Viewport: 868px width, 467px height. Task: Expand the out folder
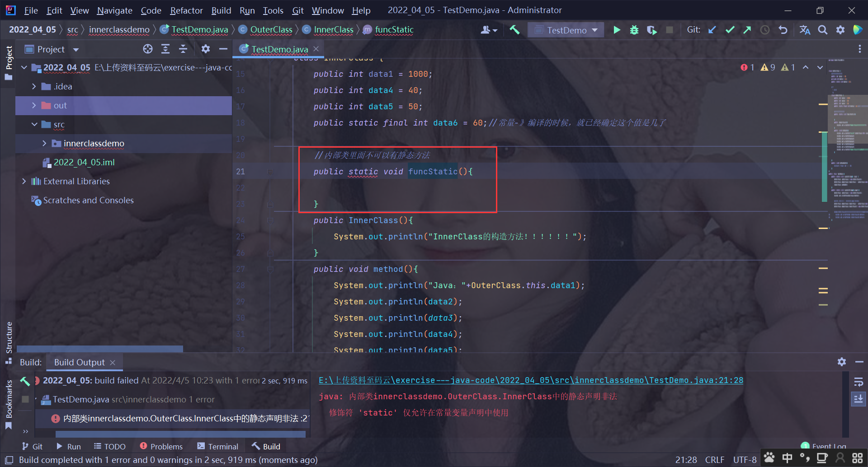34,105
